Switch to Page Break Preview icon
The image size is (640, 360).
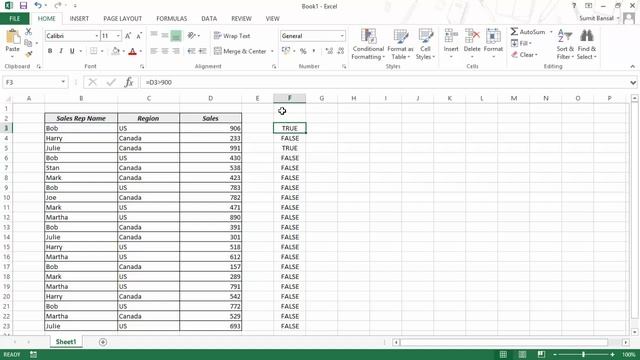541,355
